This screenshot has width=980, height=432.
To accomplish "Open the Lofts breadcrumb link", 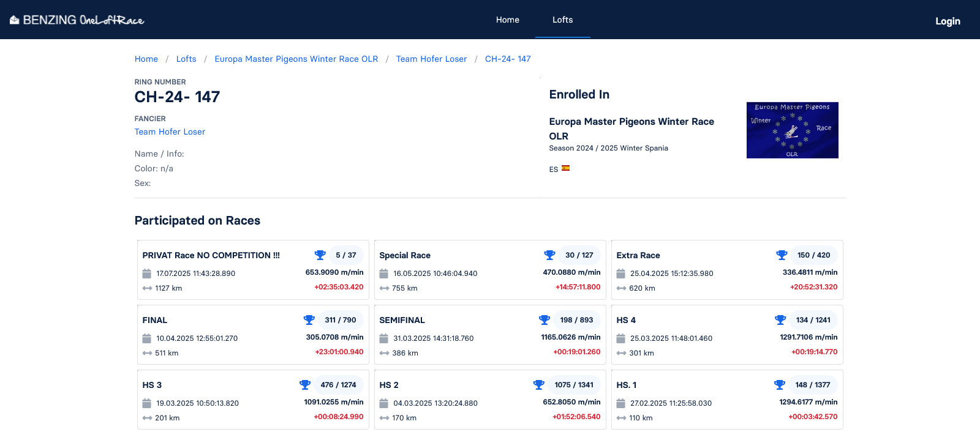I will (186, 59).
